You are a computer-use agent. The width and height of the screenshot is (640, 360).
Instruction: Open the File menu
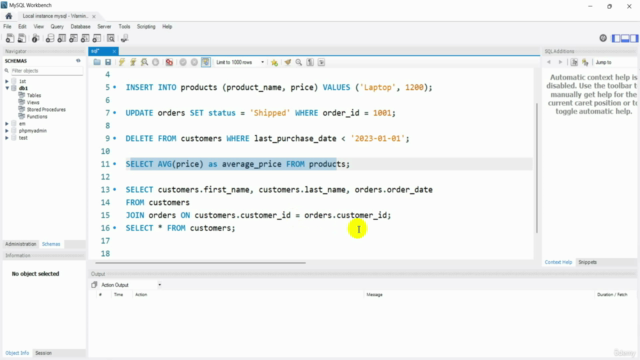tap(7, 27)
